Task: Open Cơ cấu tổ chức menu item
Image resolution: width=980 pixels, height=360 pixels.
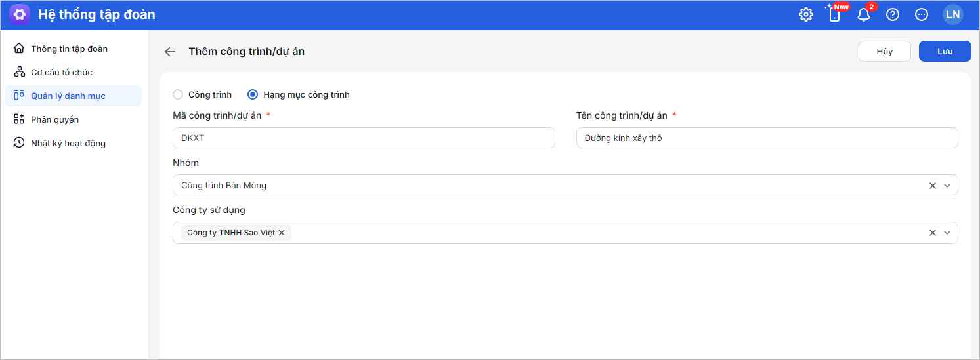Action: point(61,72)
